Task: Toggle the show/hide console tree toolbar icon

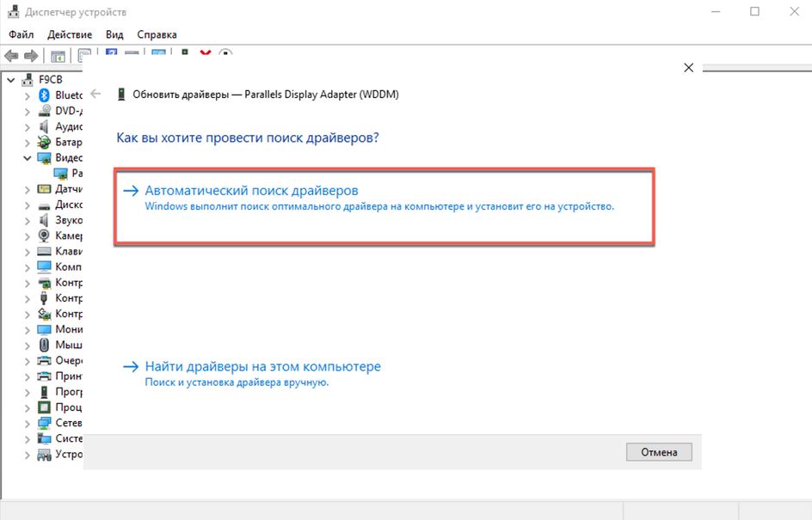Action: click(x=58, y=56)
